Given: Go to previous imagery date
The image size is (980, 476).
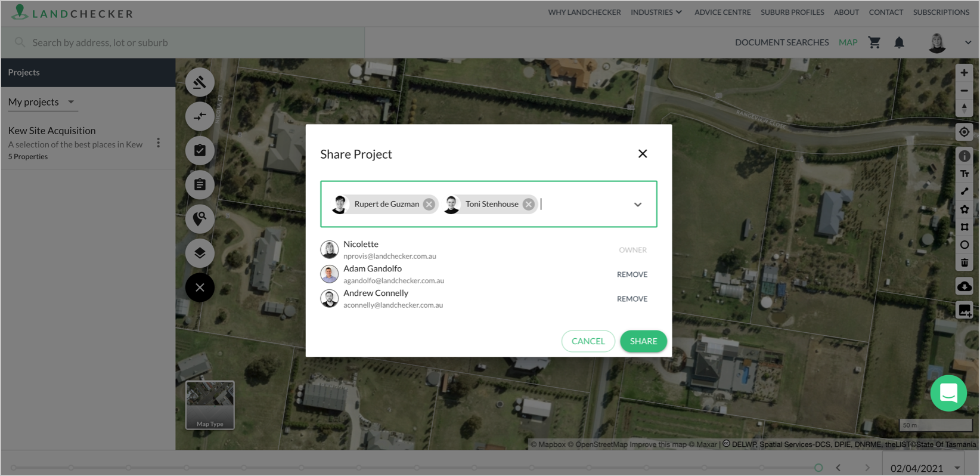Looking at the screenshot, I should (838, 468).
